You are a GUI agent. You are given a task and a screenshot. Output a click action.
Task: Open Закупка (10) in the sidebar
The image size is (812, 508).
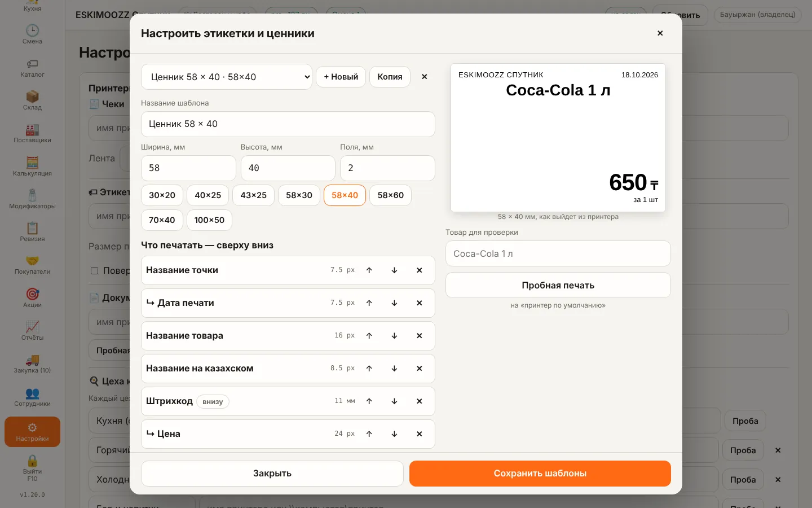click(x=32, y=364)
